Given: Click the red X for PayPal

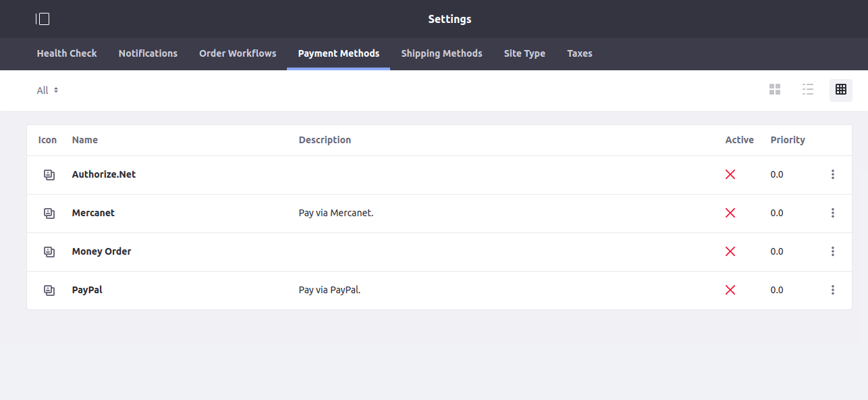Looking at the screenshot, I should click(730, 290).
